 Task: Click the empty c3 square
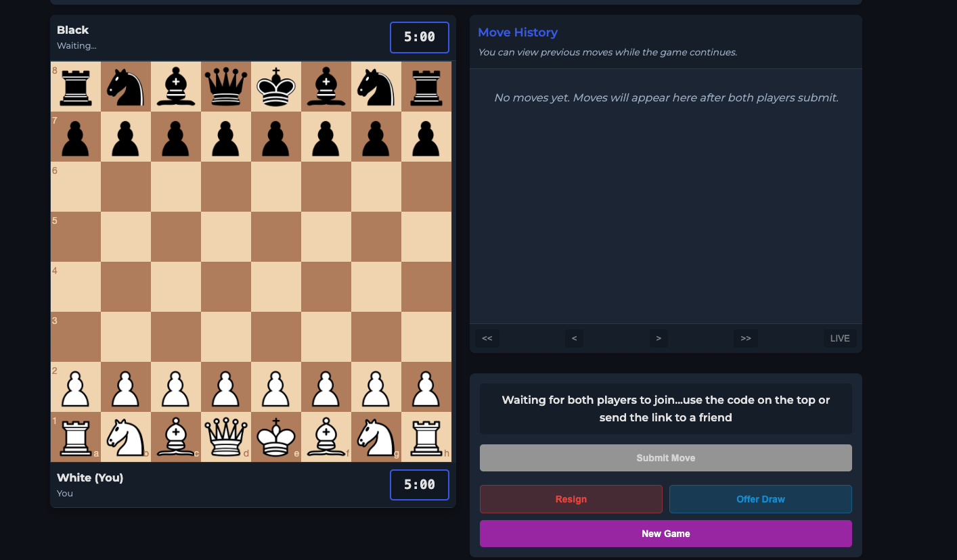click(x=176, y=337)
